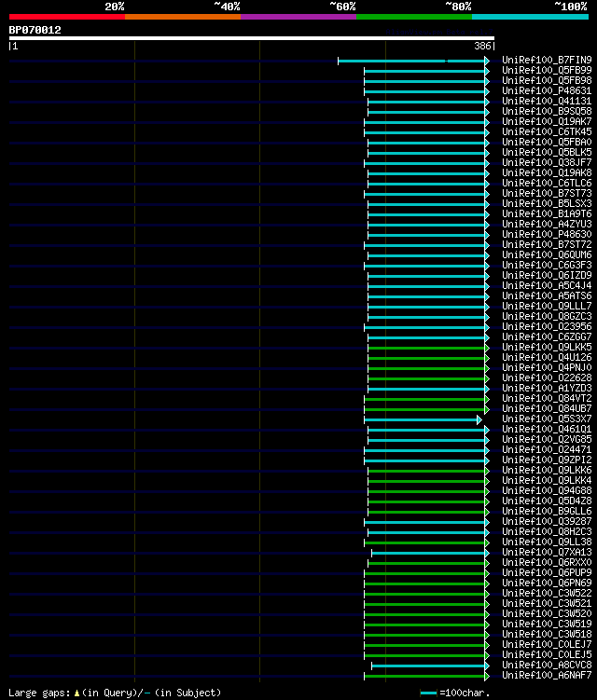The image size is (597, 700).
Task: Select hit label UniRef100_Q41131
Action: [547, 101]
